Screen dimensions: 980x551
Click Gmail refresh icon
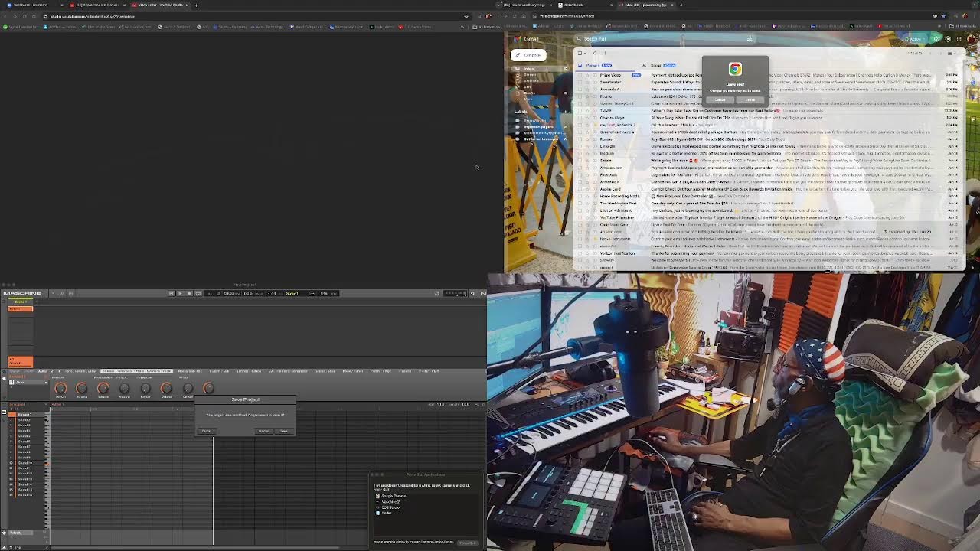tap(594, 53)
